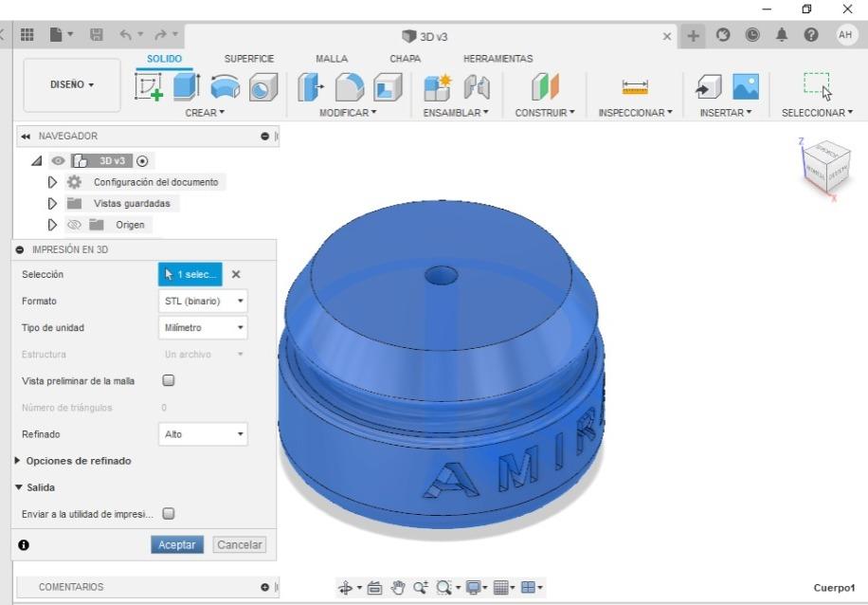Viewport: 868px width, 605px height.
Task: Close the 3D v3 document tab
Action: coord(667,36)
